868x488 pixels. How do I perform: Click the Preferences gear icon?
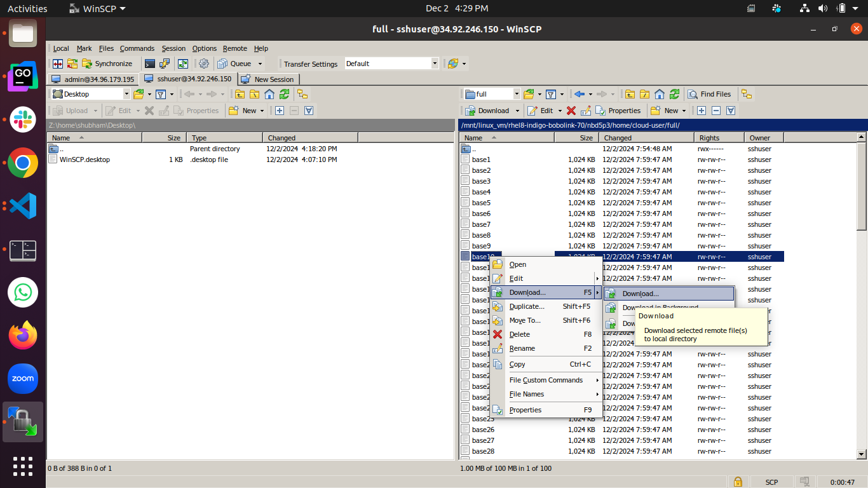(204, 64)
